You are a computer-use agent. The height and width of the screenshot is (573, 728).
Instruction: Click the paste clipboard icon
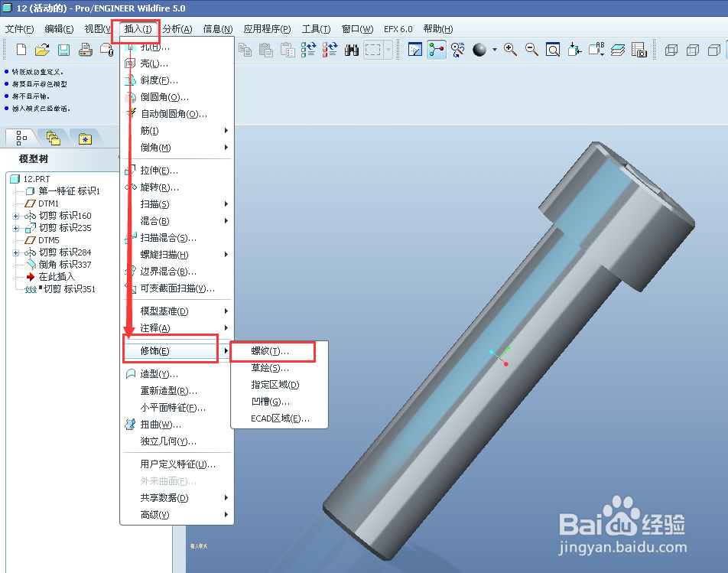tap(266, 49)
